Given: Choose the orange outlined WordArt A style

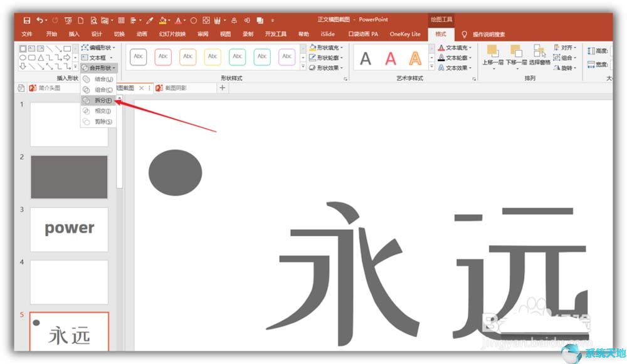Looking at the screenshot, I should point(415,59).
